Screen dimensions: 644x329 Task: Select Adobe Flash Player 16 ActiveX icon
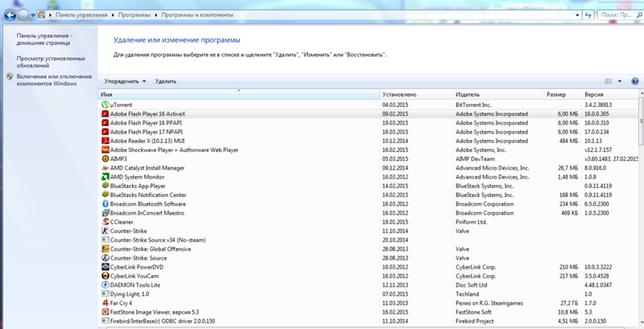(x=105, y=114)
